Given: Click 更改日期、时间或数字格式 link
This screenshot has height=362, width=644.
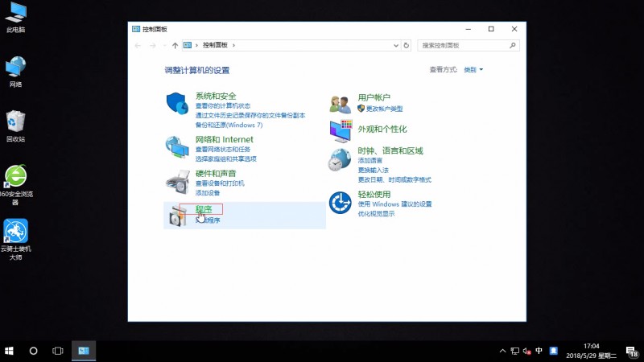Looking at the screenshot, I should (394, 179).
